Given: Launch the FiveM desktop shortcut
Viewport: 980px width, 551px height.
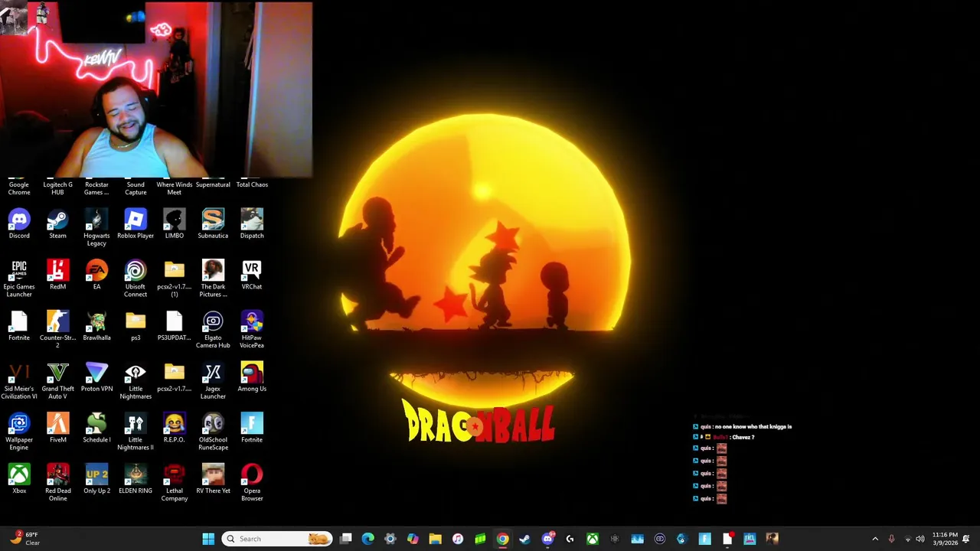Looking at the screenshot, I should click(57, 429).
